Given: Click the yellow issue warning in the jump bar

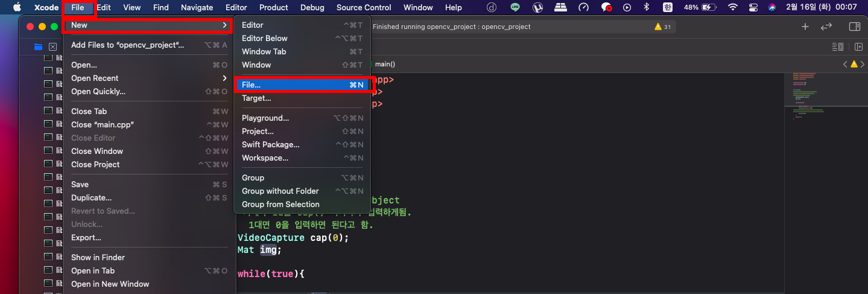Looking at the screenshot, I should click(x=854, y=64).
